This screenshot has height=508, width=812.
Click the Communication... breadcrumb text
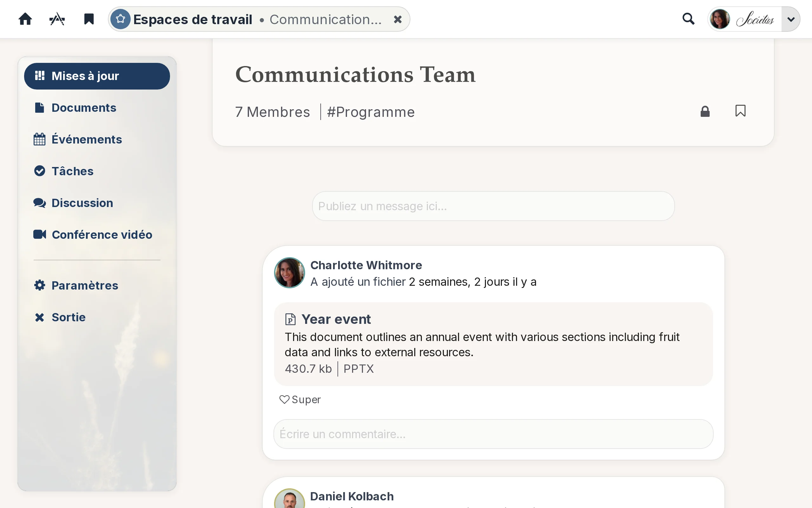(x=325, y=19)
